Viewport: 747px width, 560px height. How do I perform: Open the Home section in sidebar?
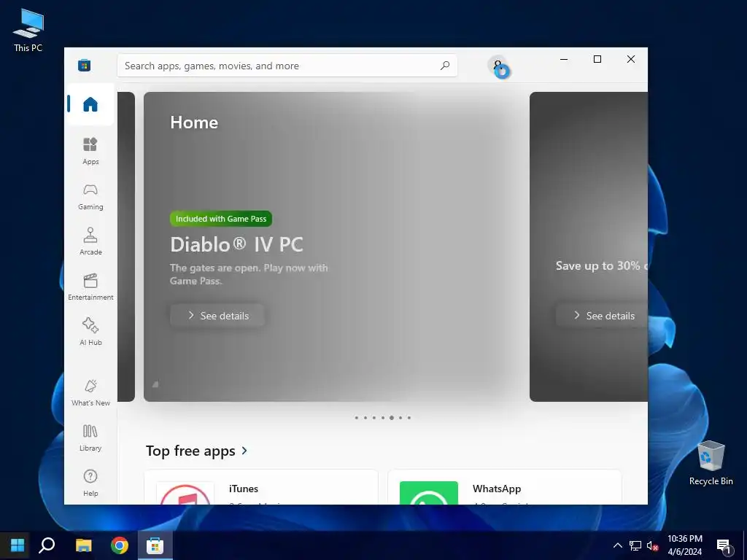[x=90, y=104]
